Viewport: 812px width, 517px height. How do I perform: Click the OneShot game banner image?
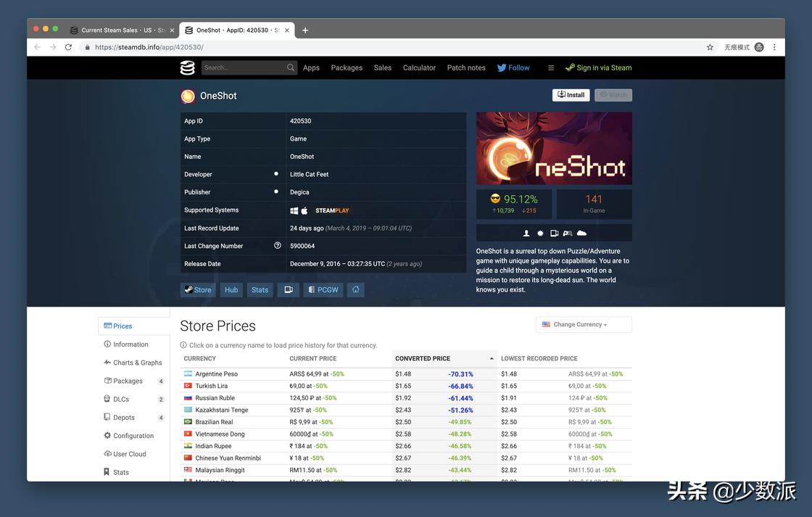click(554, 148)
